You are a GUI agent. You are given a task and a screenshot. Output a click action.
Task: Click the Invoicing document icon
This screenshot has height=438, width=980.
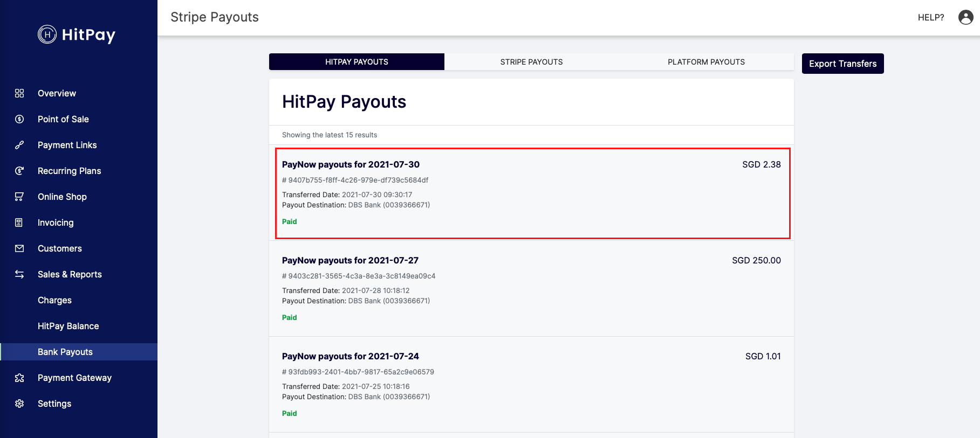point(19,223)
